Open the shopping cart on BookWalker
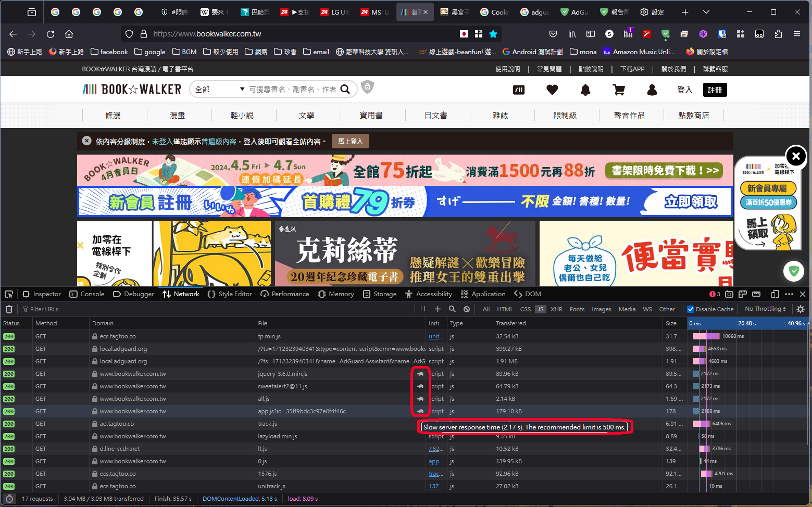 (618, 90)
